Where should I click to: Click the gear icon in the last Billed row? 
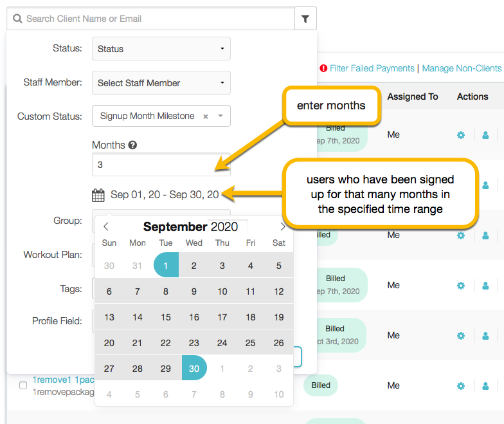point(460,386)
